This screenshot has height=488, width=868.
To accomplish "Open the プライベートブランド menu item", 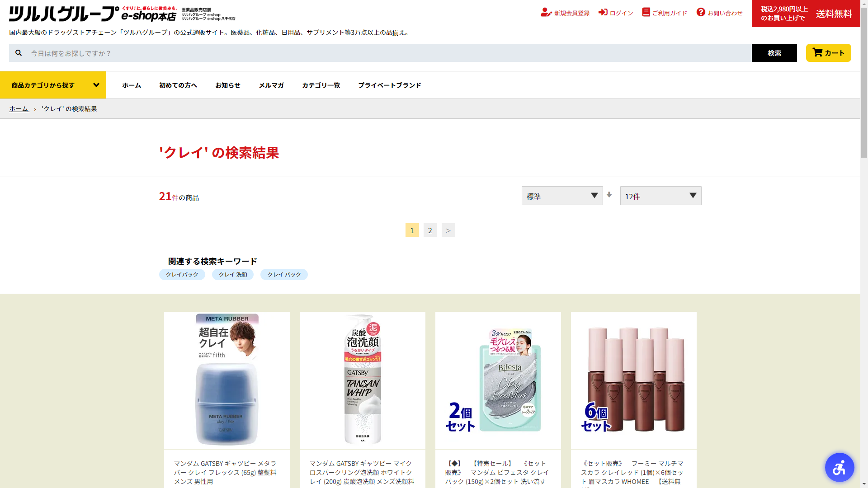I will tap(389, 85).
